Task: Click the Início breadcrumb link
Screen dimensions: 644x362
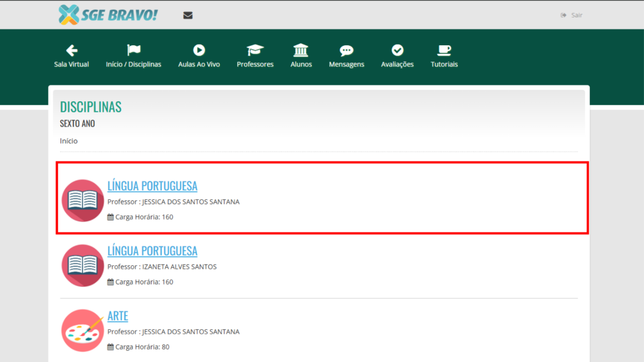Action: [x=69, y=141]
